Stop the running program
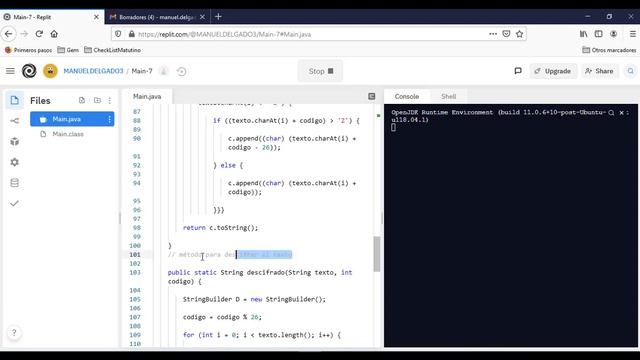 320,71
